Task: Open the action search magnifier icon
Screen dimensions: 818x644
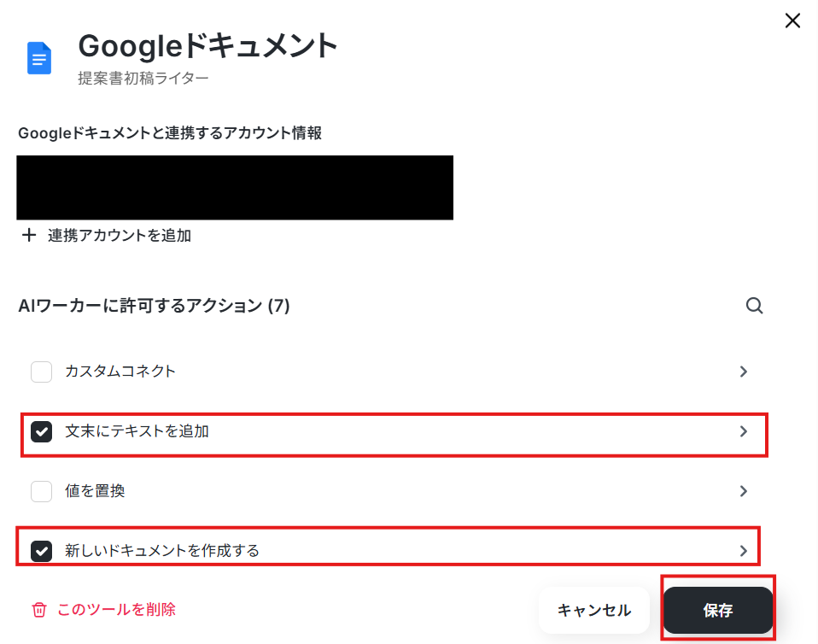Action: (754, 306)
